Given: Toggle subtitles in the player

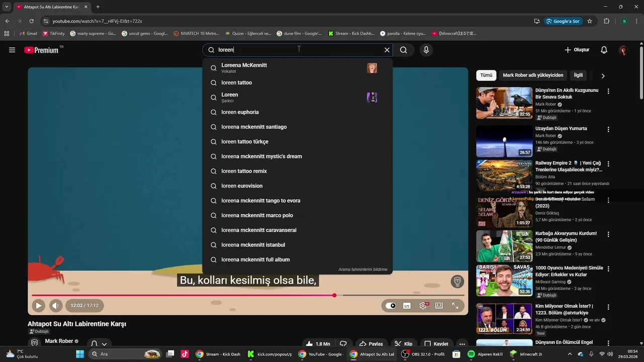Looking at the screenshot, I should point(407,305).
